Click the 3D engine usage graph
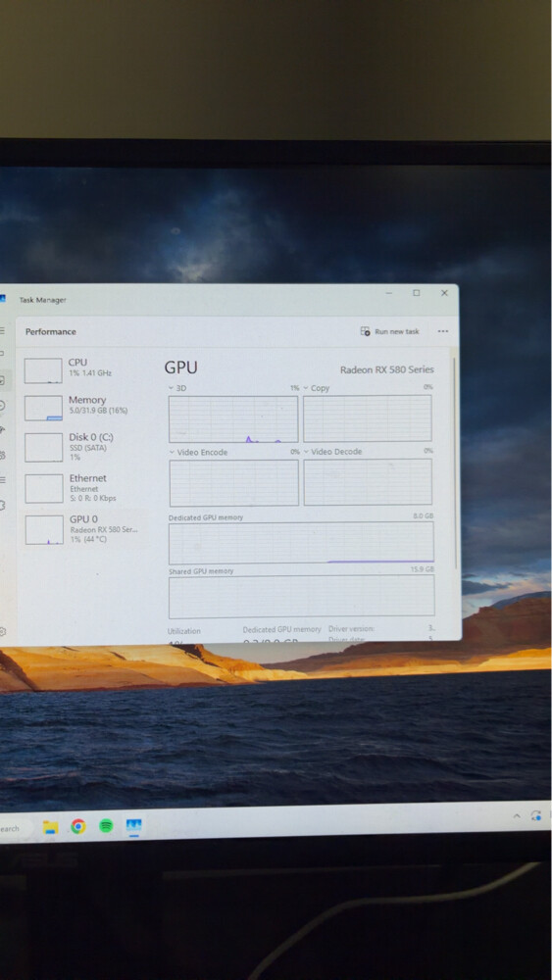The image size is (552, 980). click(x=233, y=418)
